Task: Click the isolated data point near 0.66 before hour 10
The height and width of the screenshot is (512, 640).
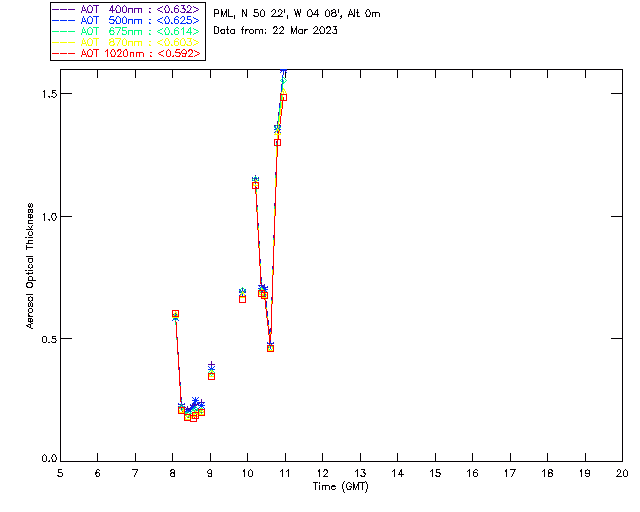Action: [242, 299]
